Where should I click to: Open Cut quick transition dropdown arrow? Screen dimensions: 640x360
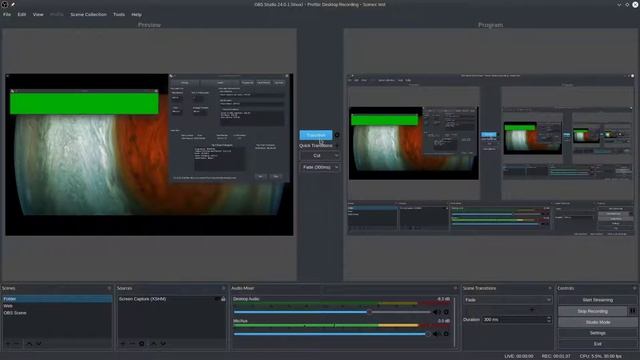pyautogui.click(x=336, y=156)
